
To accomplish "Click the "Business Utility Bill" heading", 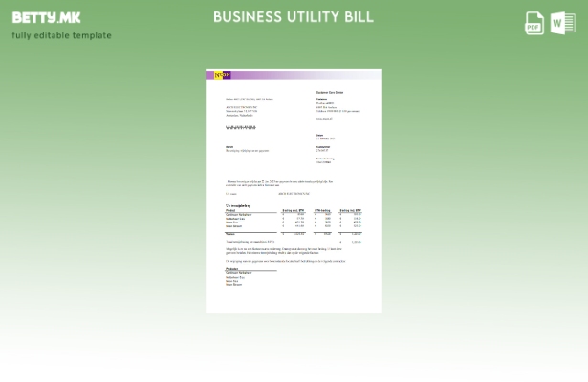I will click(x=294, y=17).
